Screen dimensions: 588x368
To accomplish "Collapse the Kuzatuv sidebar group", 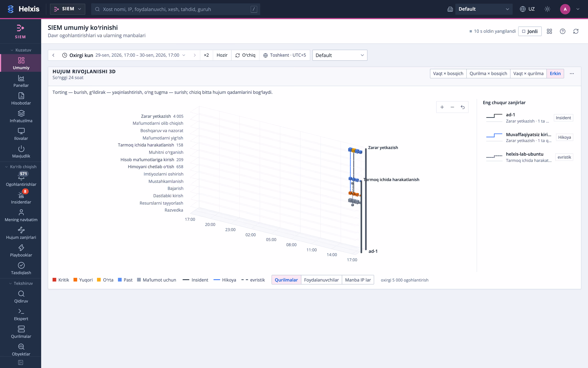I will click(21, 50).
